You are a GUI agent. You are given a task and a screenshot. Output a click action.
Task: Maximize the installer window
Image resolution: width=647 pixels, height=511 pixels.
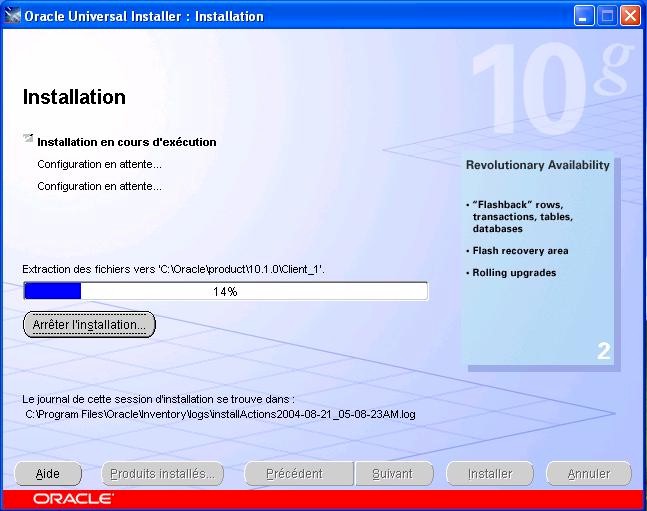[607, 16]
